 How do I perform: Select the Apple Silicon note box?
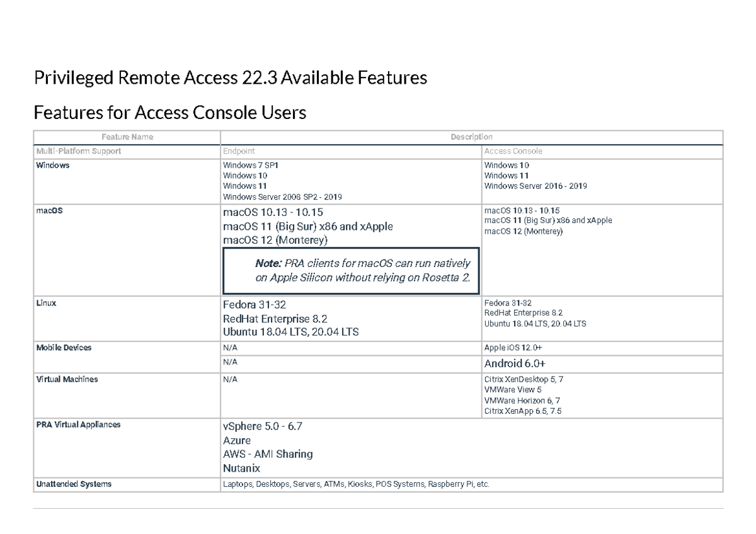(x=352, y=270)
